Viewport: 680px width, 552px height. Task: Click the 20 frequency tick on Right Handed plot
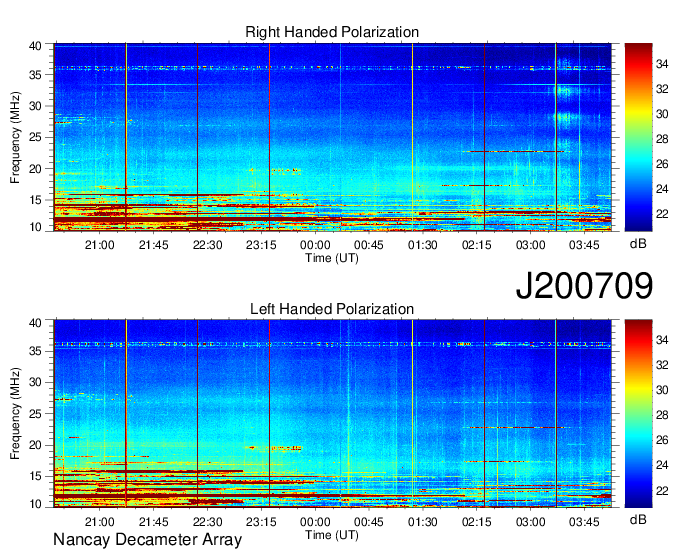pos(35,169)
